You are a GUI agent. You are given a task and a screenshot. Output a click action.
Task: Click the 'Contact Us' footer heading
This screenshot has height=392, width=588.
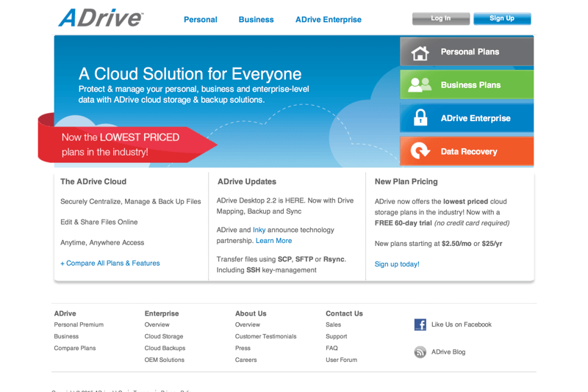(344, 313)
